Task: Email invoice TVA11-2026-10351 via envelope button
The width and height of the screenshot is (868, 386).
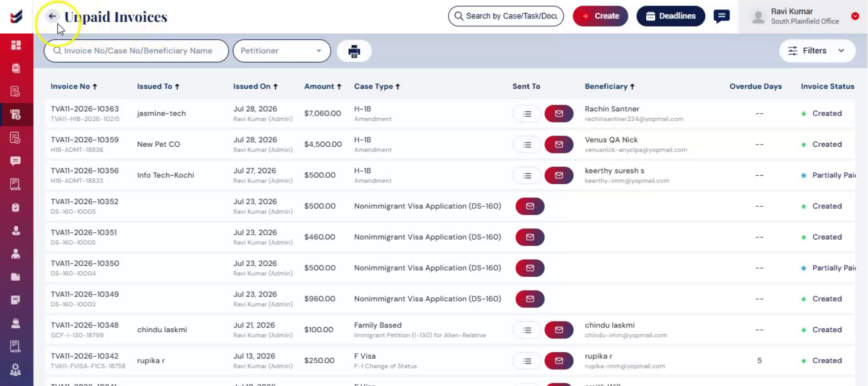Action: (530, 237)
